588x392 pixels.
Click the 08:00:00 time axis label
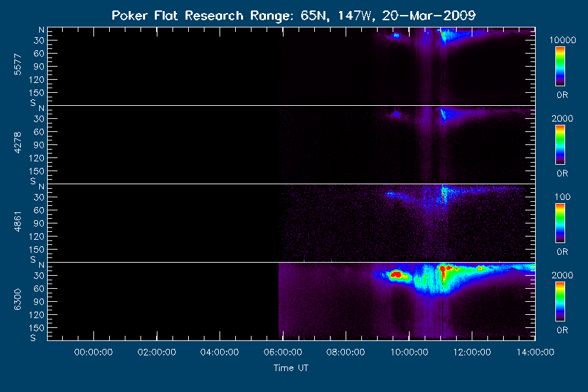pyautogui.click(x=346, y=352)
